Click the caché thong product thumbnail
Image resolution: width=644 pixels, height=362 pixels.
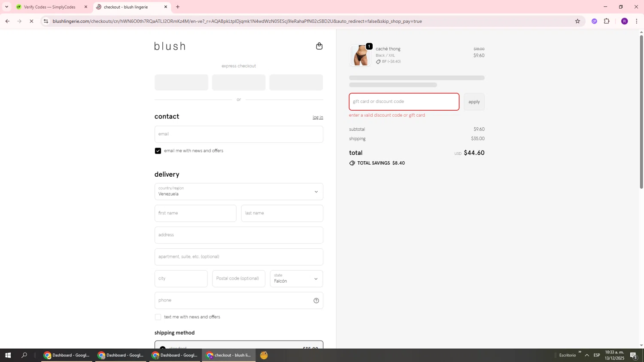tap(360, 55)
